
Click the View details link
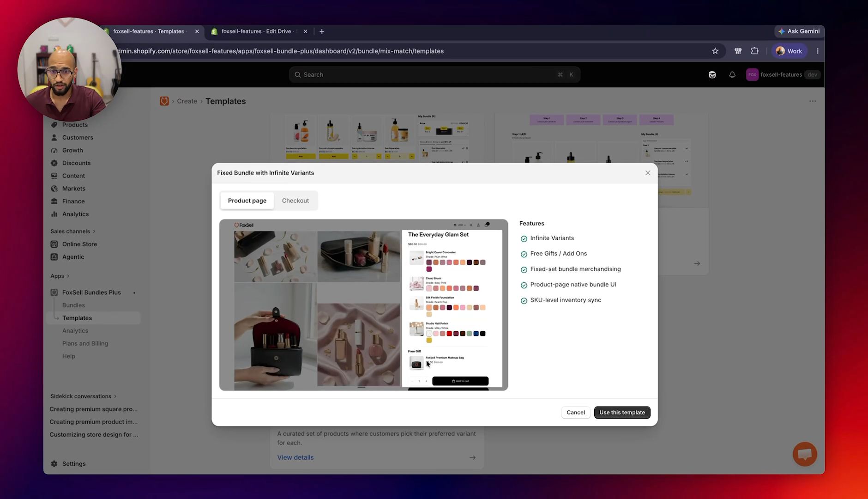click(x=295, y=457)
